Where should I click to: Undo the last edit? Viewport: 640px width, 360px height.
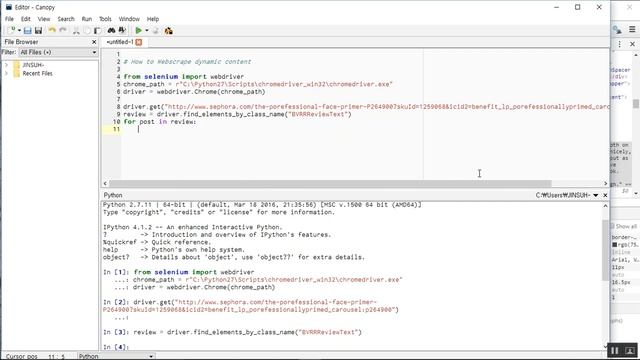click(x=52, y=31)
